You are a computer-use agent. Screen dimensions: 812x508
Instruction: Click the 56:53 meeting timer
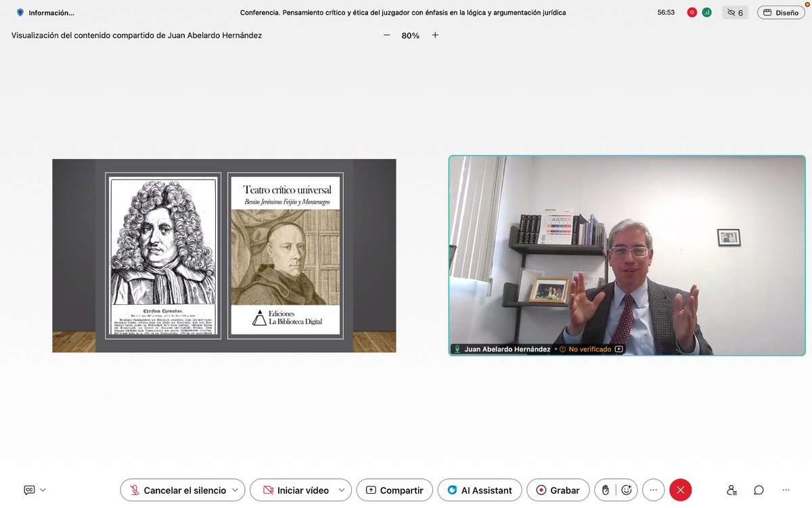pos(666,12)
